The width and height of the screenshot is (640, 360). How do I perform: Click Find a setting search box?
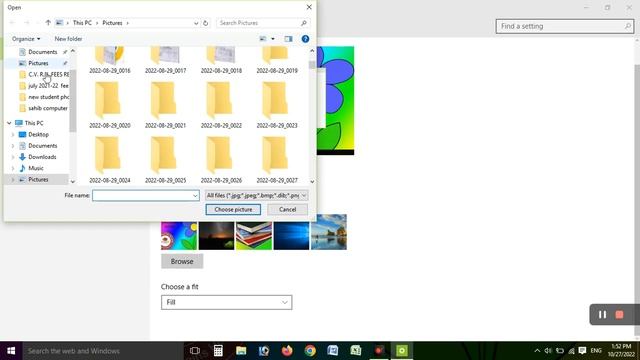click(x=565, y=26)
